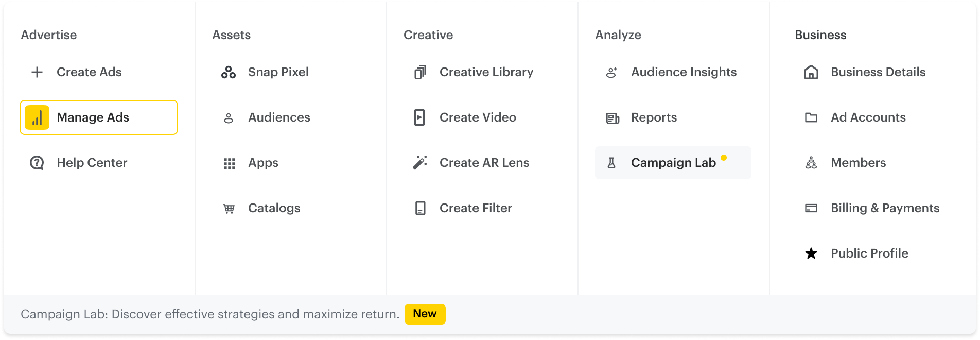Open Creative Library from the menu
980x340 pixels.
(486, 72)
